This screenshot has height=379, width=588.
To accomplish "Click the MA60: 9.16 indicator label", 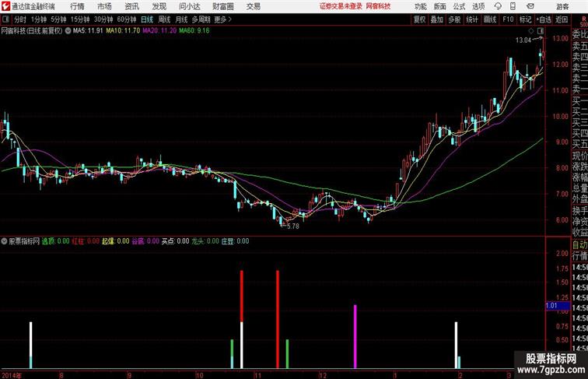I will [x=194, y=31].
